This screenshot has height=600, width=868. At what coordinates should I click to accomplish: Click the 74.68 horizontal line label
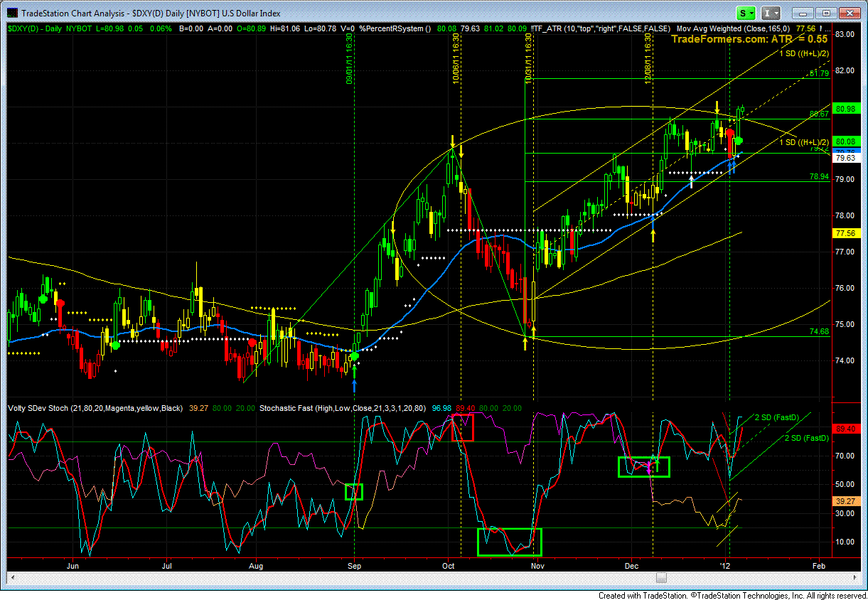[820, 331]
